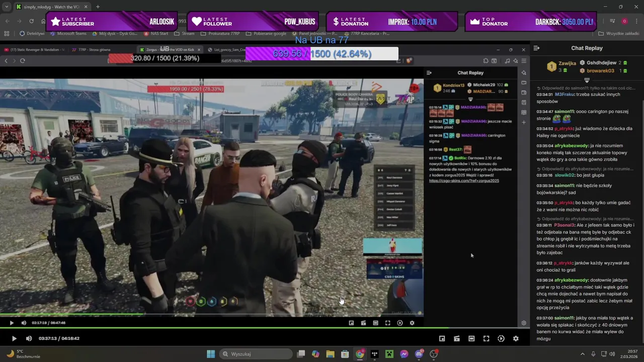Toggle picture-in-picture in outer player controls
This screenshot has width=644, height=362.
[x=442, y=338]
